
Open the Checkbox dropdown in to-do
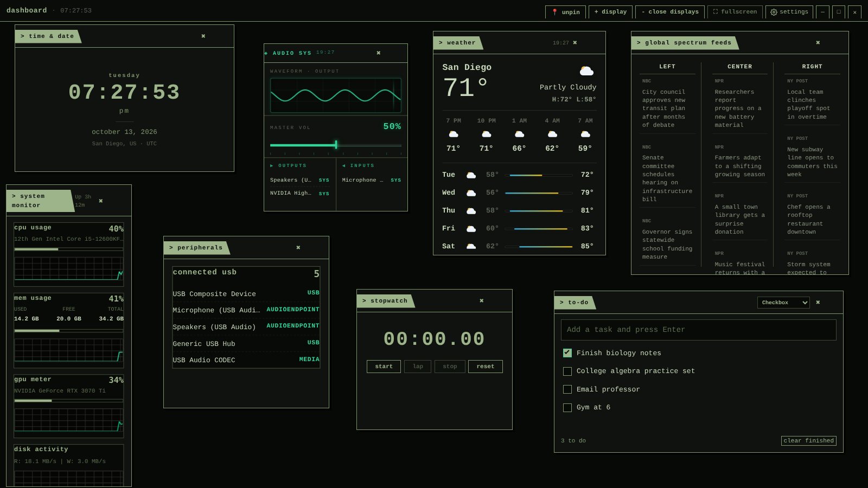(x=783, y=303)
